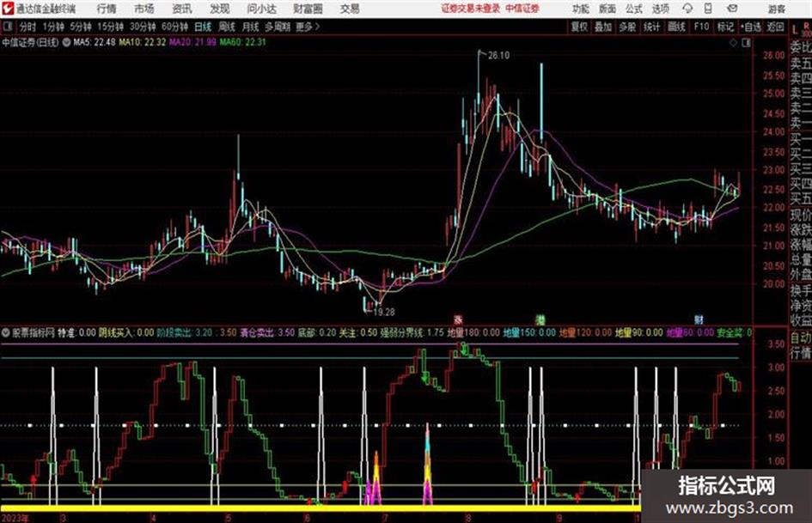Select the 月线 monthly period tab

pos(250,27)
